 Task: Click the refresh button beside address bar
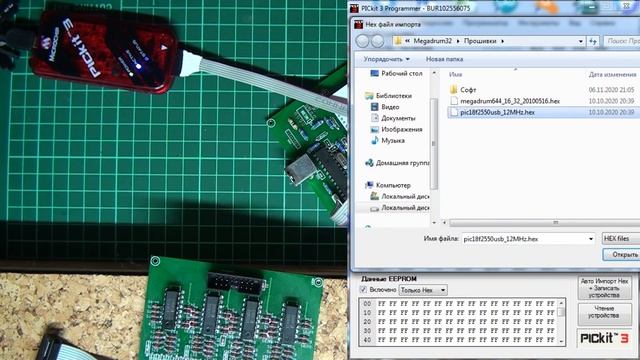click(x=593, y=41)
